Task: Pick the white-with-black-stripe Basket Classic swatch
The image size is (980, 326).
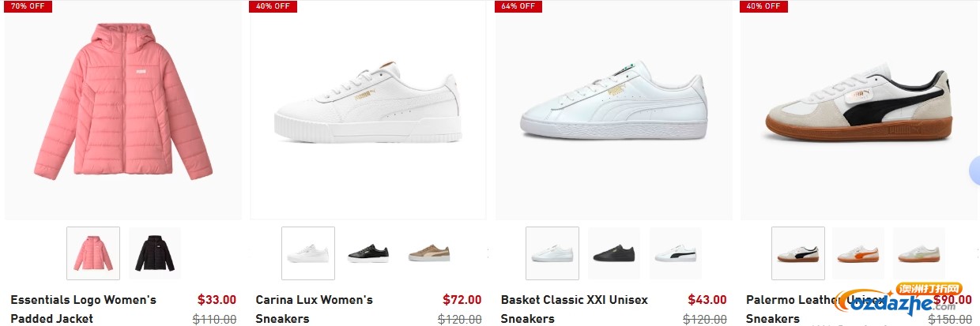Action: point(676,253)
